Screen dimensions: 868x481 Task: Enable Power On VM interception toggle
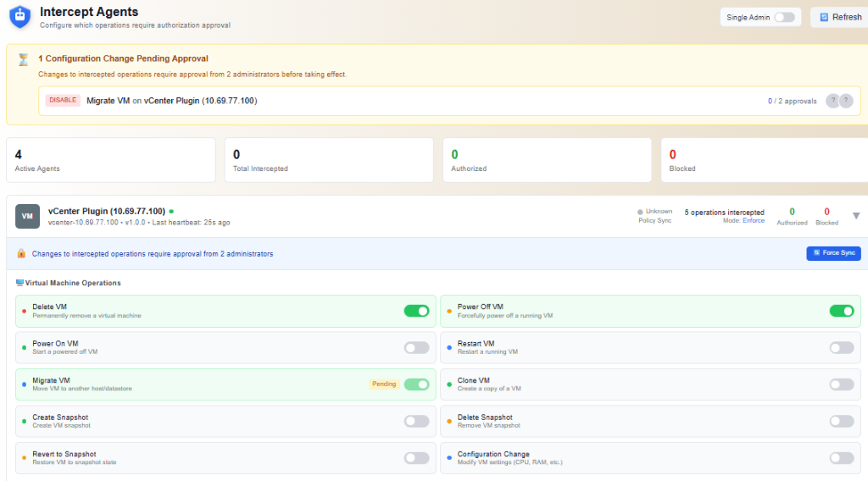pyautogui.click(x=416, y=348)
